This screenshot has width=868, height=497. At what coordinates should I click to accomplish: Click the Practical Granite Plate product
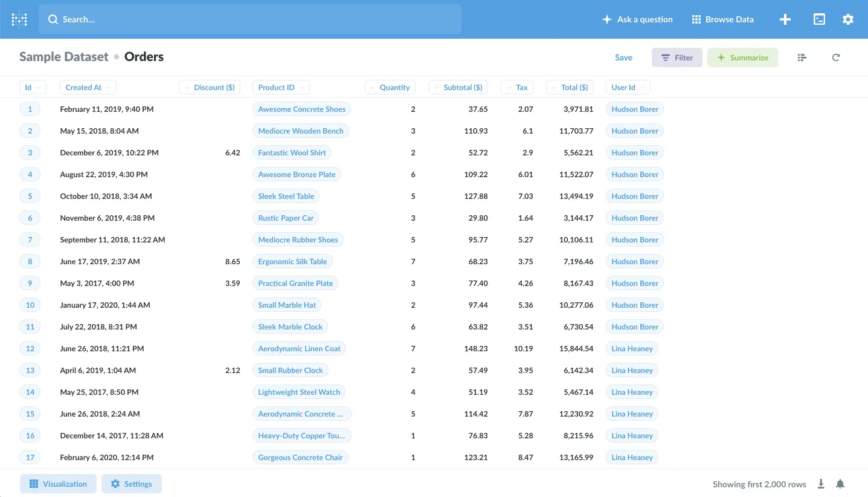[295, 283]
